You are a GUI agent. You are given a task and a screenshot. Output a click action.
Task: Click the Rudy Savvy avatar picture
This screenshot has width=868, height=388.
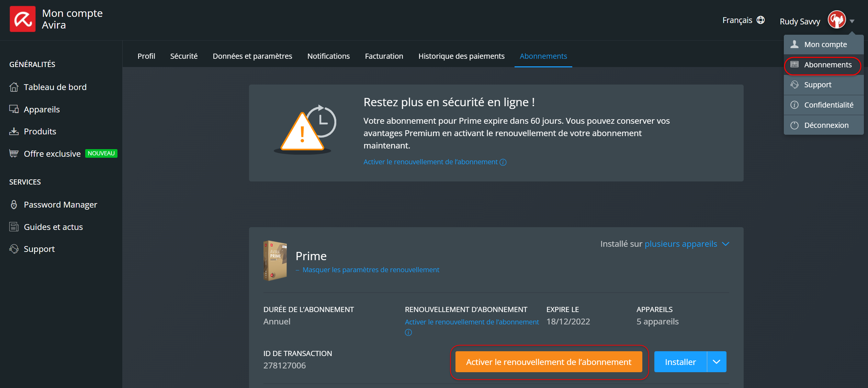pos(837,20)
